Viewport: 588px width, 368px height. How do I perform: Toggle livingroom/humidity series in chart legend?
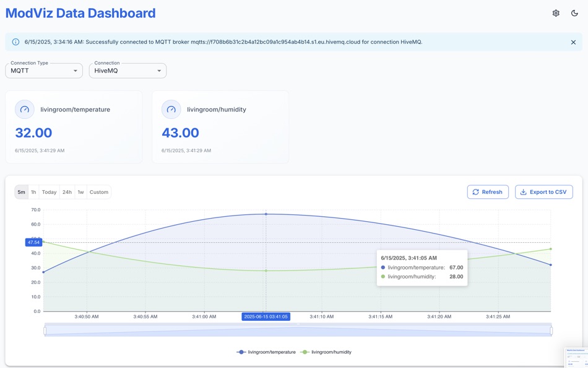click(326, 353)
